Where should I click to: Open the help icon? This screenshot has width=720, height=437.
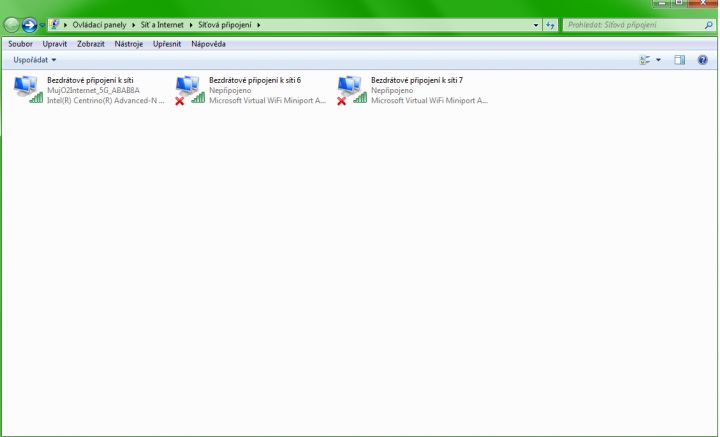tap(703, 60)
